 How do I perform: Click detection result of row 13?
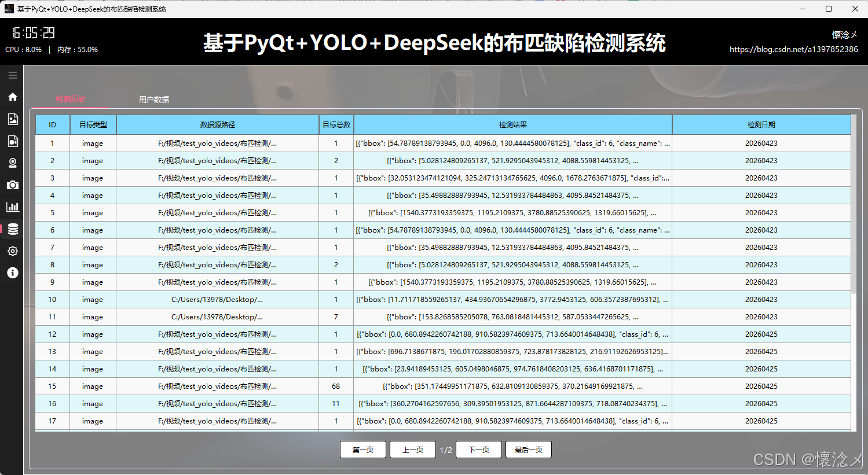click(513, 352)
